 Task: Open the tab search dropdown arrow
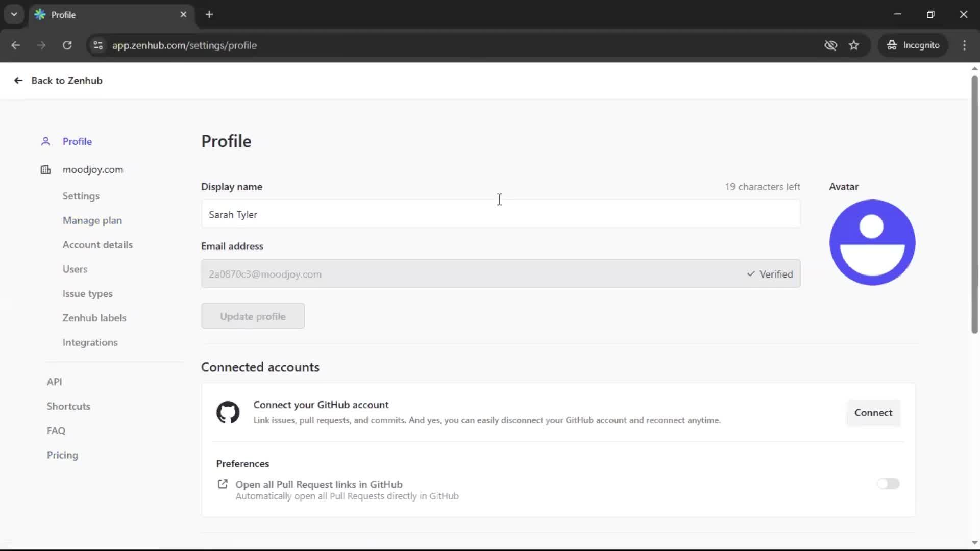pyautogui.click(x=14, y=14)
